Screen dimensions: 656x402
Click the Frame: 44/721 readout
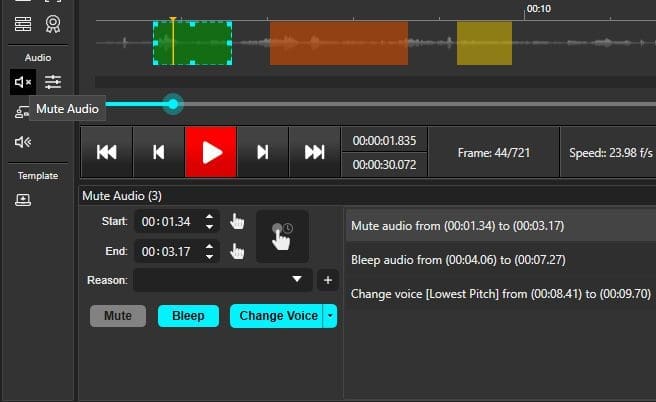pyautogui.click(x=494, y=153)
